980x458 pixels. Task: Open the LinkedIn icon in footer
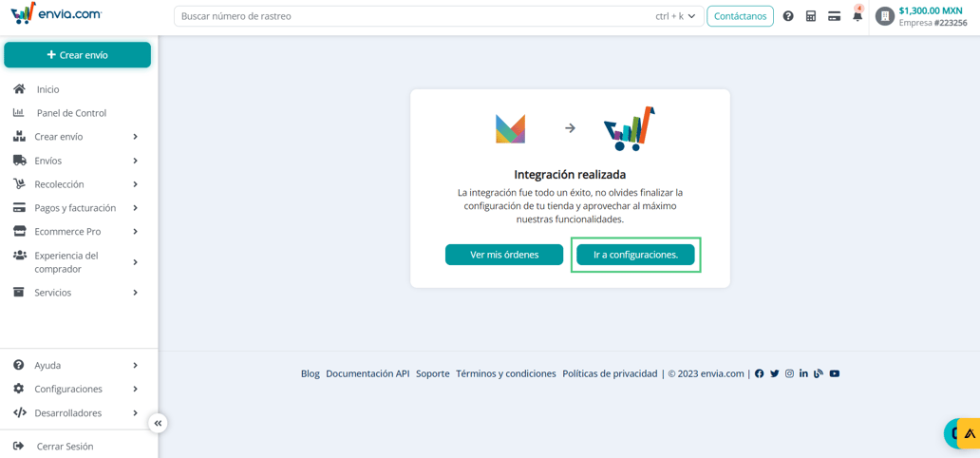click(803, 373)
